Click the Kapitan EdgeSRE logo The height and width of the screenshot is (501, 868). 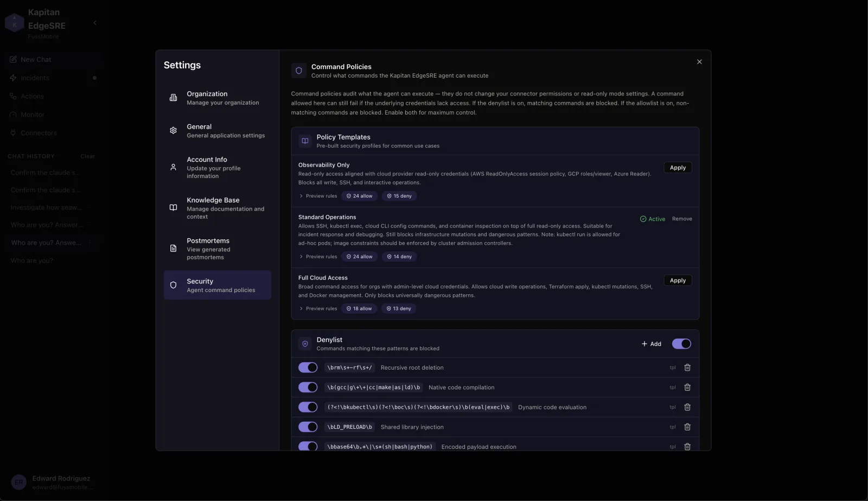coord(14,23)
